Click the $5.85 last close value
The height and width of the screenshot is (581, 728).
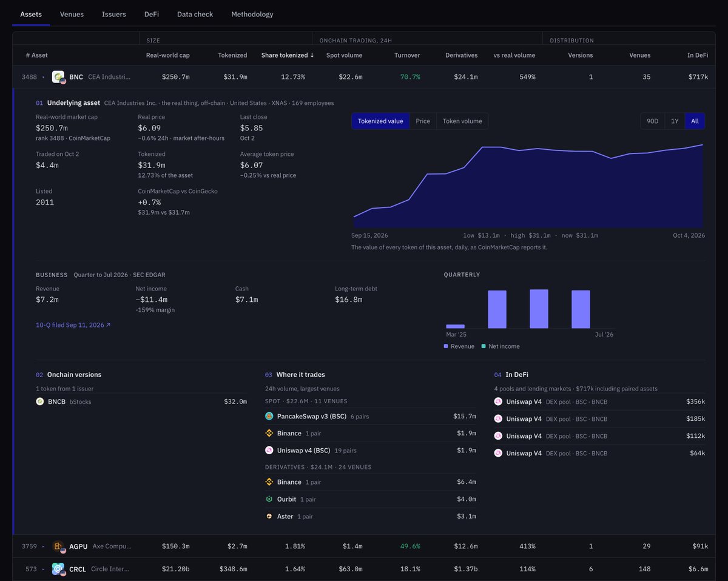coord(251,128)
